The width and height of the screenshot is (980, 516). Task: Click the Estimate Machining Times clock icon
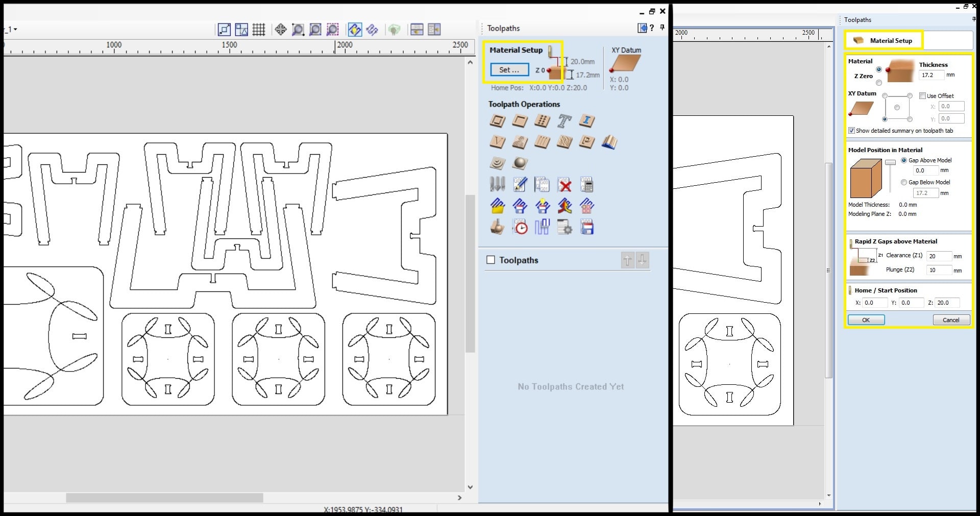click(x=520, y=227)
